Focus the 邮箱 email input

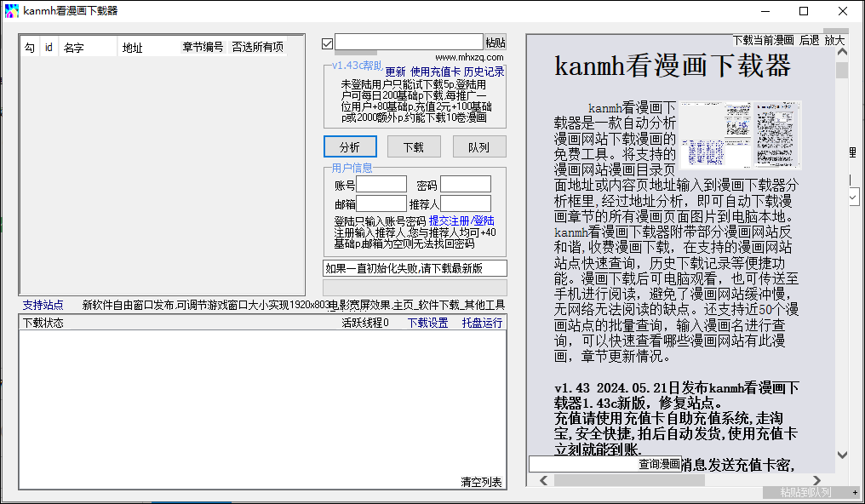[381, 203]
